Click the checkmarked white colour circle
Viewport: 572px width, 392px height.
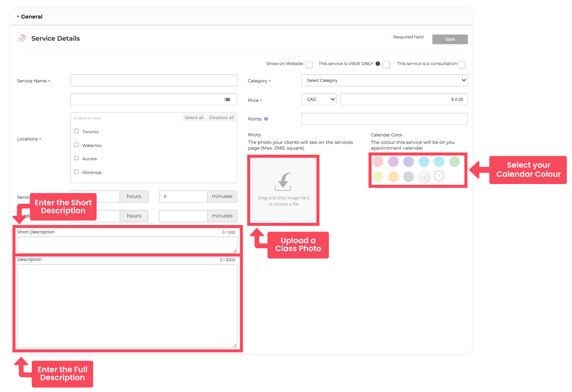pos(424,176)
